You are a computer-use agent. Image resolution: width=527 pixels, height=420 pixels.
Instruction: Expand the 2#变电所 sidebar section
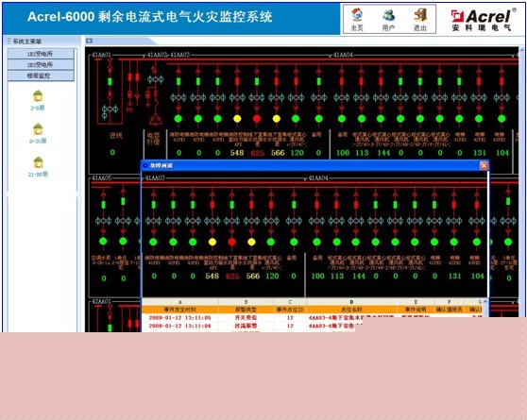pos(41,64)
